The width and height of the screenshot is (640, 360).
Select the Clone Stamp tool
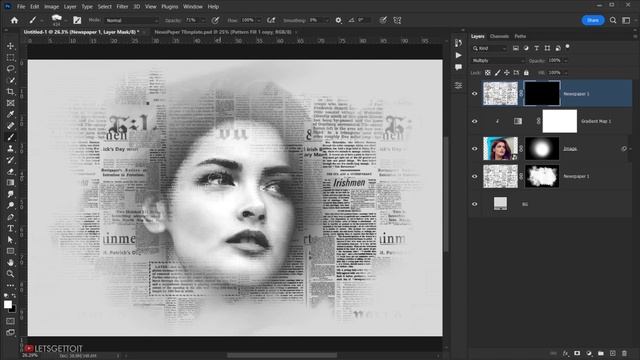[11, 149]
